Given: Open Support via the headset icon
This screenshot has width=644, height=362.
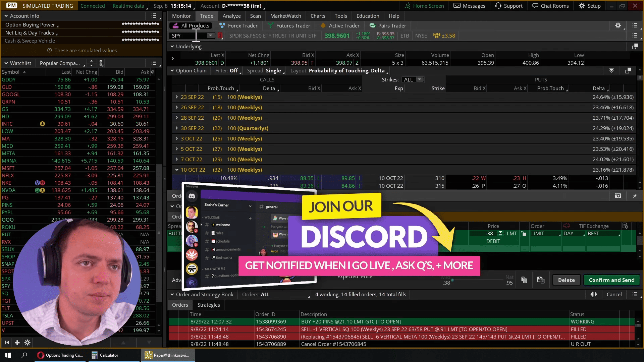Looking at the screenshot, I should coord(498,6).
